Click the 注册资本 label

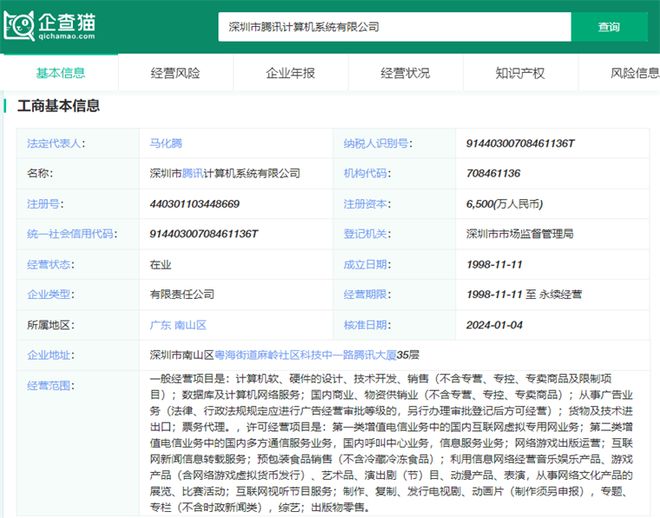[367, 204]
